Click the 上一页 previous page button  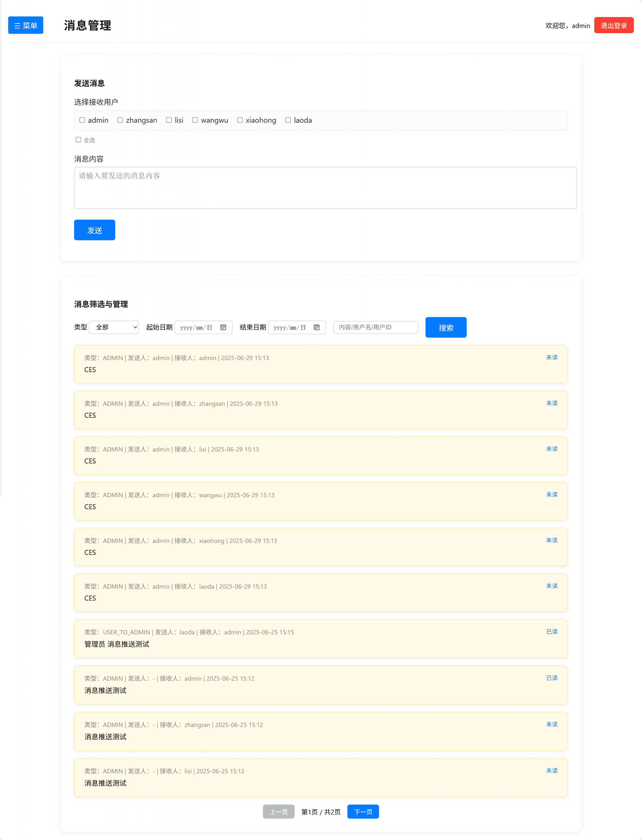point(279,811)
